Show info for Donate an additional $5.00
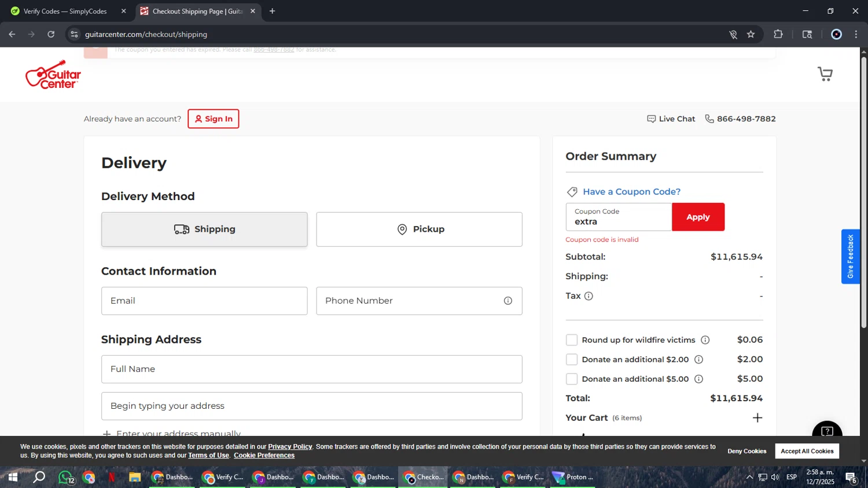 pyautogui.click(x=699, y=379)
